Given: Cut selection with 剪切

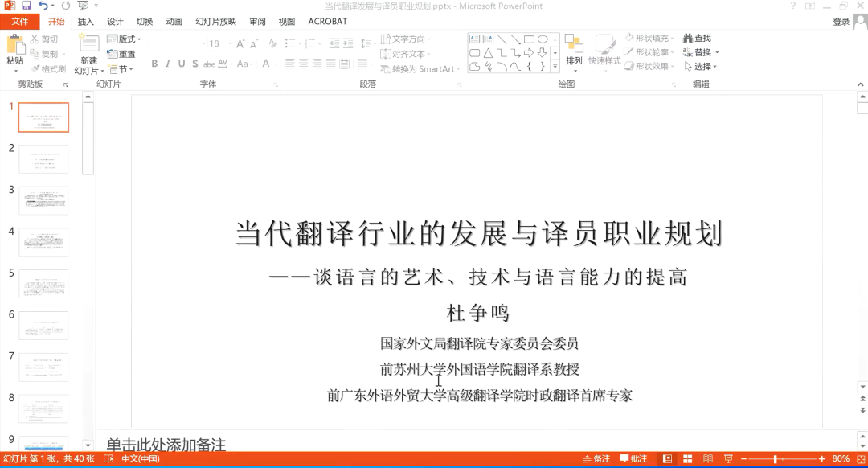Looking at the screenshot, I should click(44, 39).
